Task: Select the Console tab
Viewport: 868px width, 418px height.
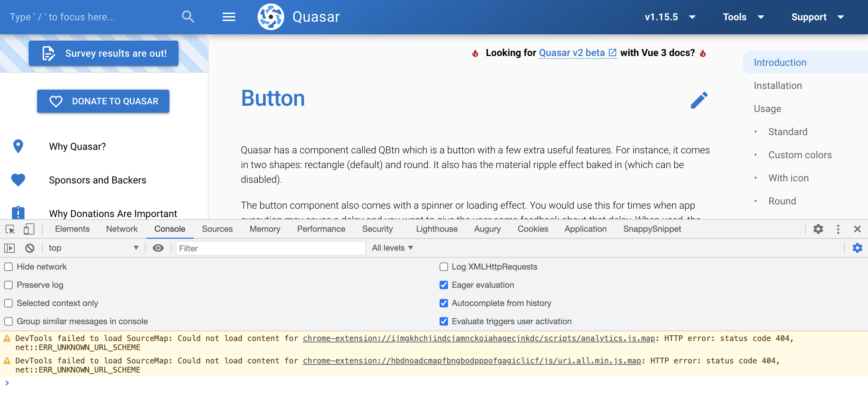Action: tap(170, 229)
